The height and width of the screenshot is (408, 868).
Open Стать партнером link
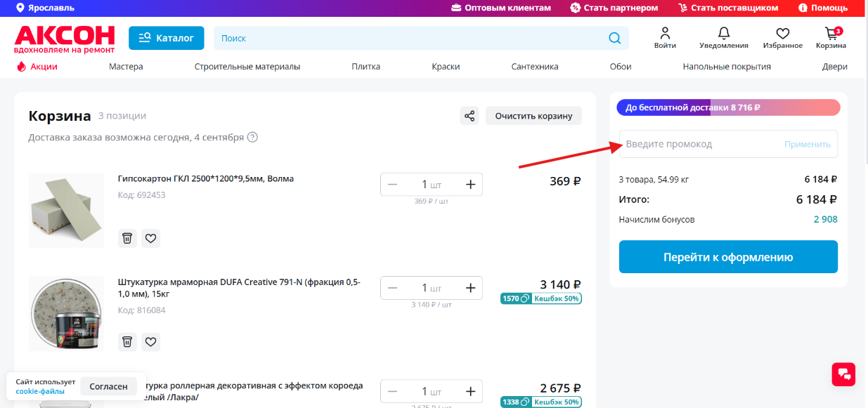pos(614,8)
